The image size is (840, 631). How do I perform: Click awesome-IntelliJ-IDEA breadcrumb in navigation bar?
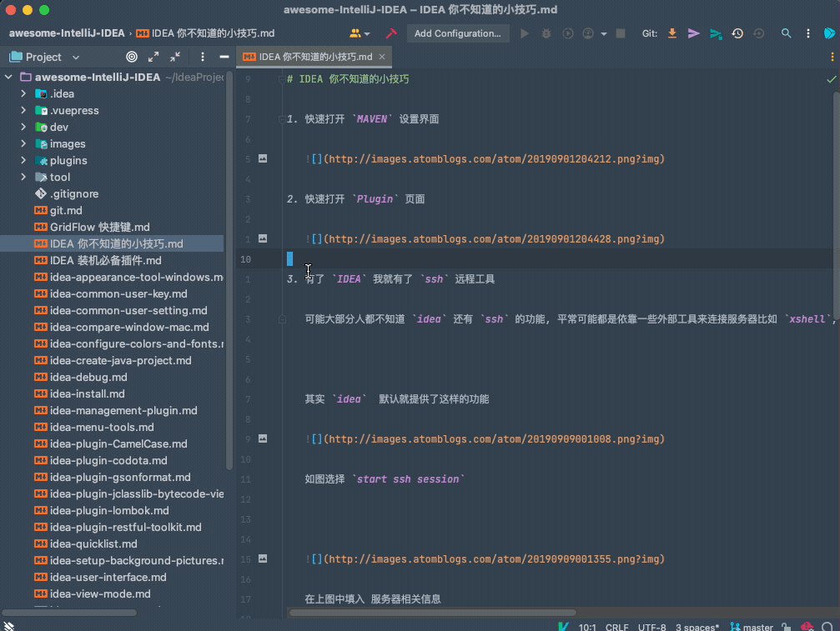point(67,33)
